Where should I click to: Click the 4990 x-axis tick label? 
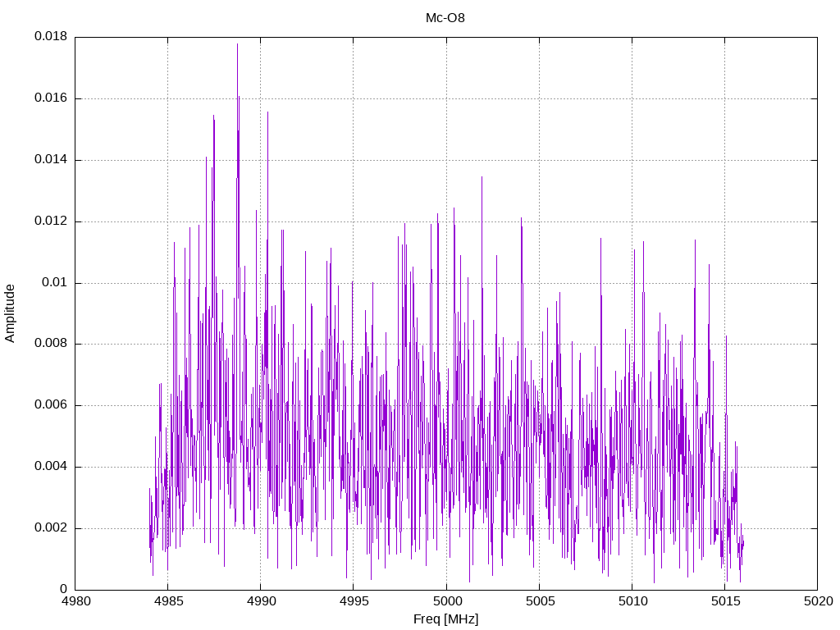[261, 601]
